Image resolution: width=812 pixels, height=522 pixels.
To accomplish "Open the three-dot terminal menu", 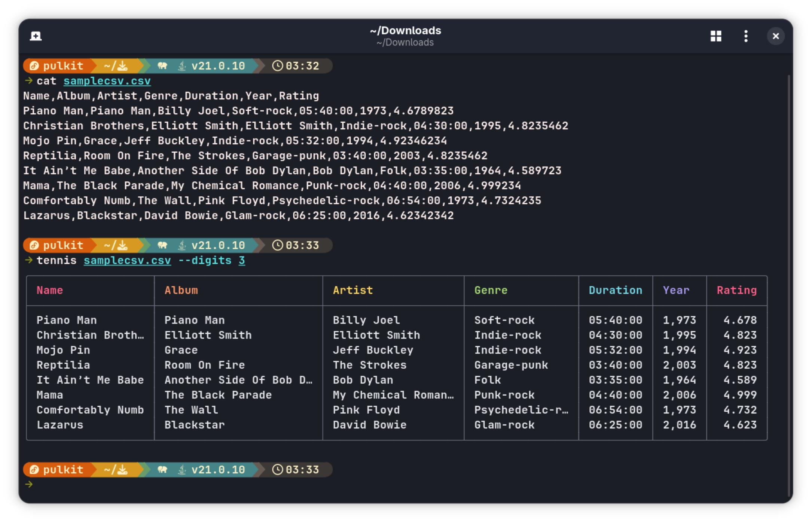I will [x=746, y=36].
